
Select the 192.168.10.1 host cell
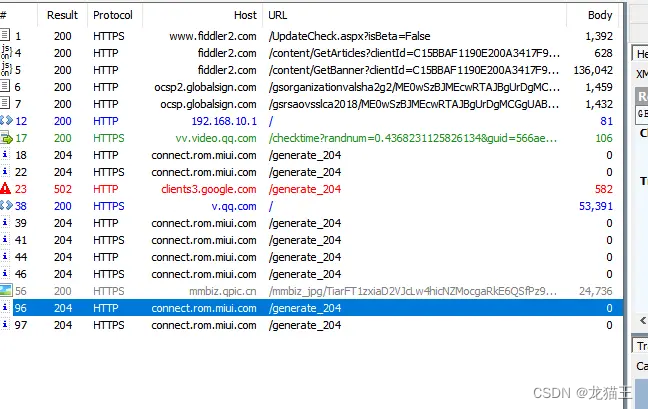(224, 121)
